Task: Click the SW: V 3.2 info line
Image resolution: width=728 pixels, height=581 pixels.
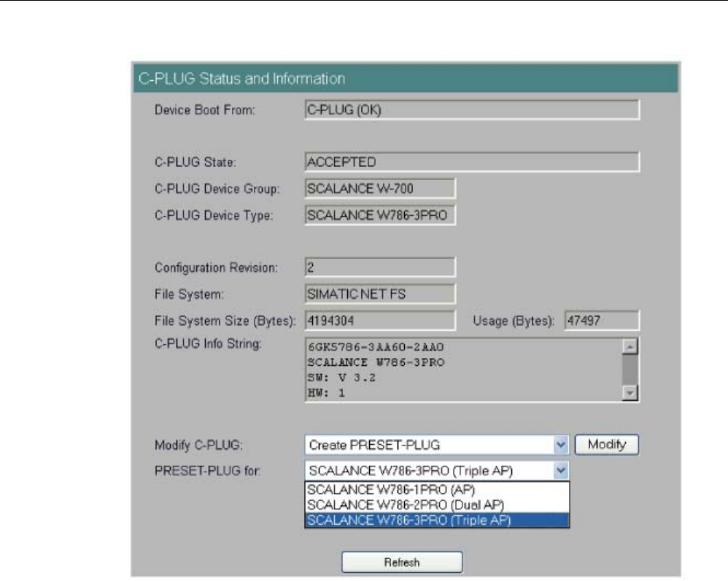Action: (x=341, y=378)
